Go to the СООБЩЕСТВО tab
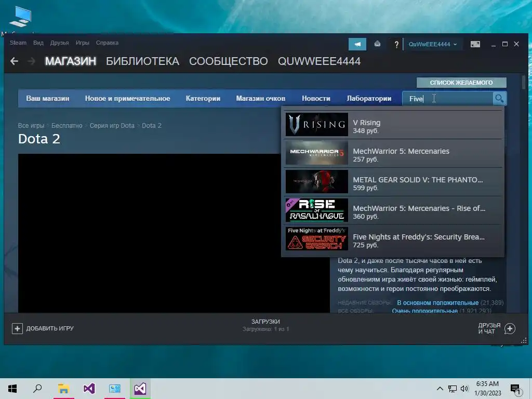This screenshot has width=532, height=399. (x=229, y=61)
